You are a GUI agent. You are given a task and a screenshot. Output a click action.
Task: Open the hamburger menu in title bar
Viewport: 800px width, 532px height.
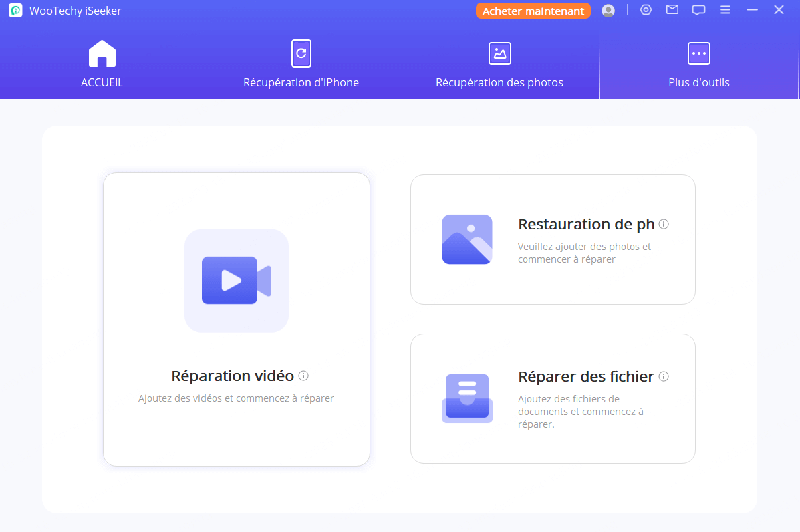point(725,10)
